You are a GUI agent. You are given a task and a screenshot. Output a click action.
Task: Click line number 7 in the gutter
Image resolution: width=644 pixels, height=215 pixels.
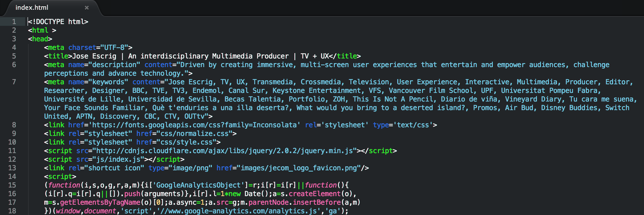14,82
